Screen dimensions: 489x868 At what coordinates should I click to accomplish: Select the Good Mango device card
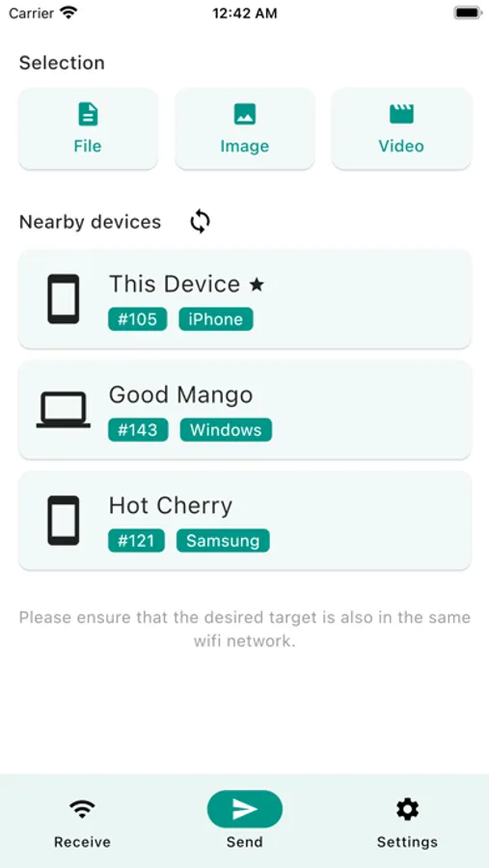245,410
